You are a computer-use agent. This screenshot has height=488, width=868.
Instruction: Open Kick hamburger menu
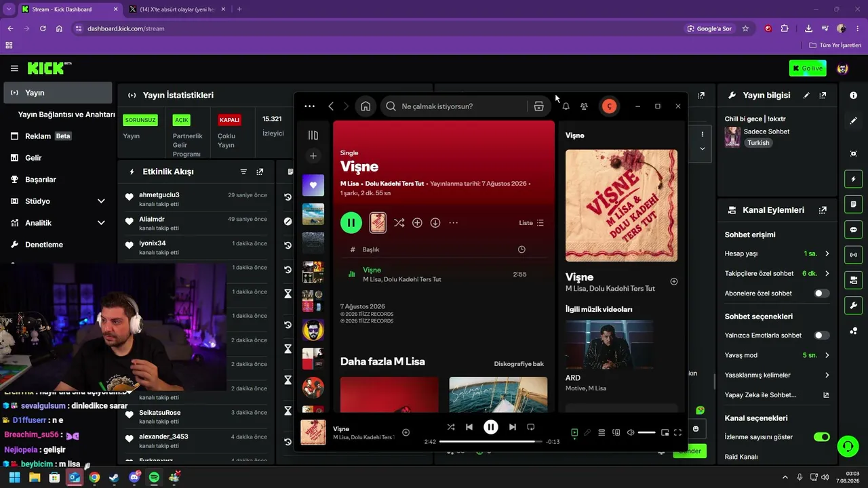pos(14,68)
